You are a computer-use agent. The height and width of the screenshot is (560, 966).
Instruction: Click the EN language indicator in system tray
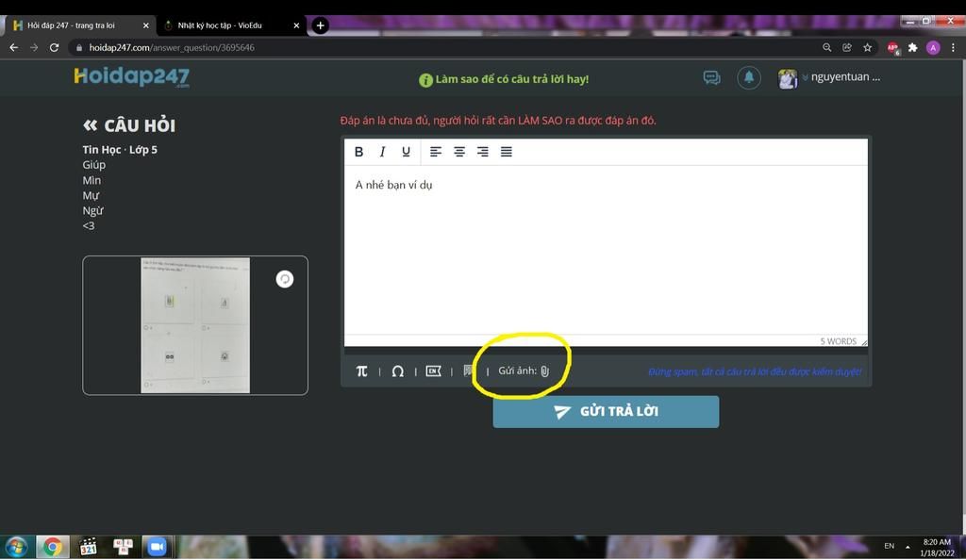click(889, 546)
